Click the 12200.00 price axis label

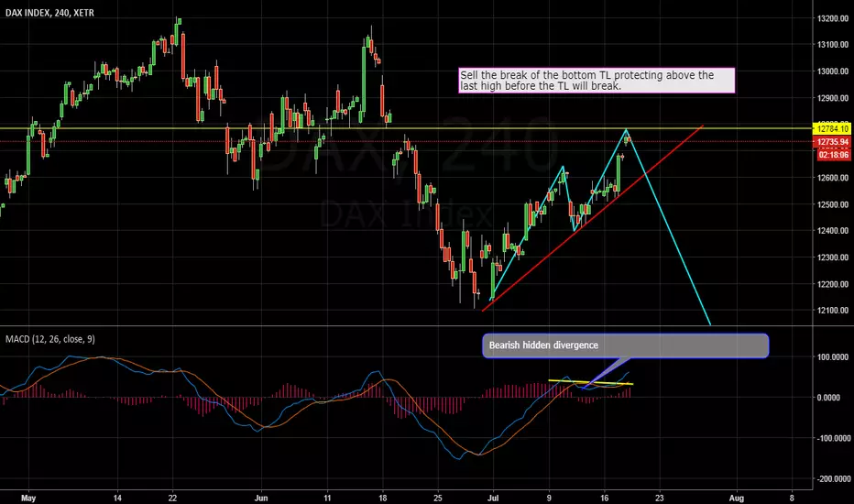tap(832, 284)
